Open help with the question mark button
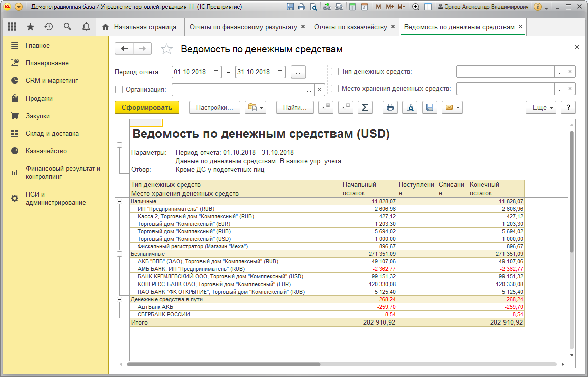This screenshot has width=588, height=377. (x=568, y=108)
